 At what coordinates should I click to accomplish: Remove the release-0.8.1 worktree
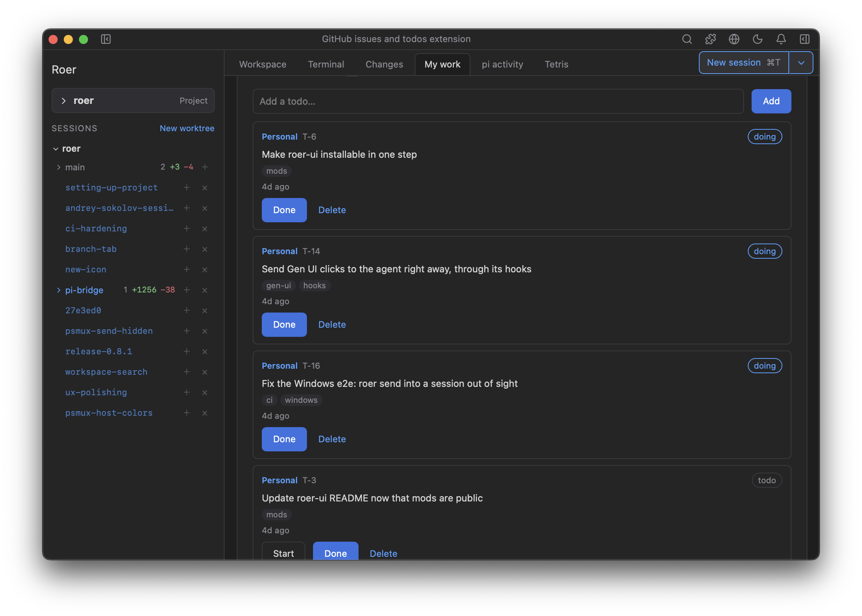205,352
